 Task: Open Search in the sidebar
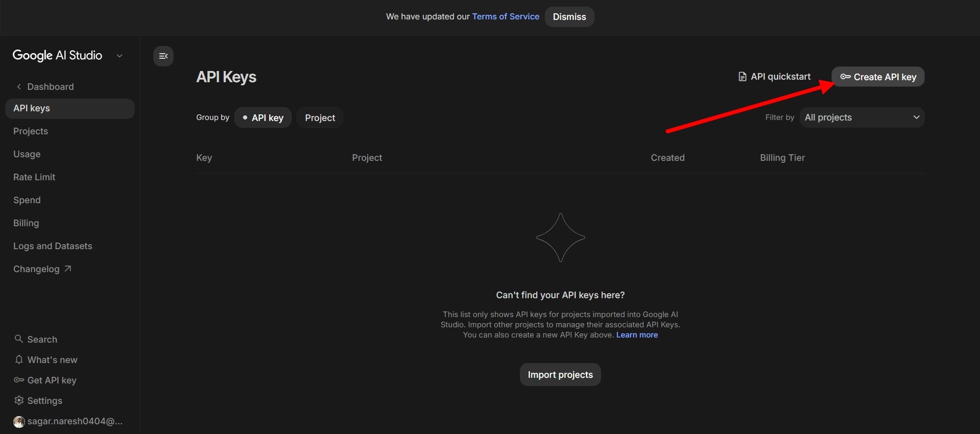(42, 340)
